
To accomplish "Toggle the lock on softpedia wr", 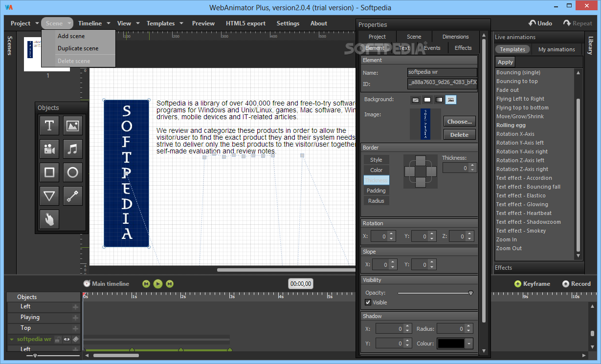I will (x=57, y=339).
